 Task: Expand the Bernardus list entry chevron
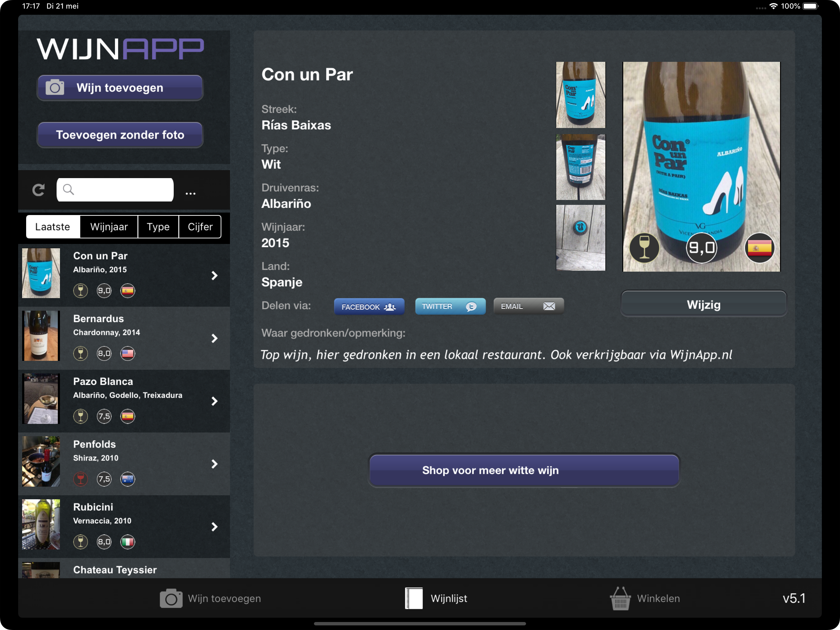tap(215, 338)
